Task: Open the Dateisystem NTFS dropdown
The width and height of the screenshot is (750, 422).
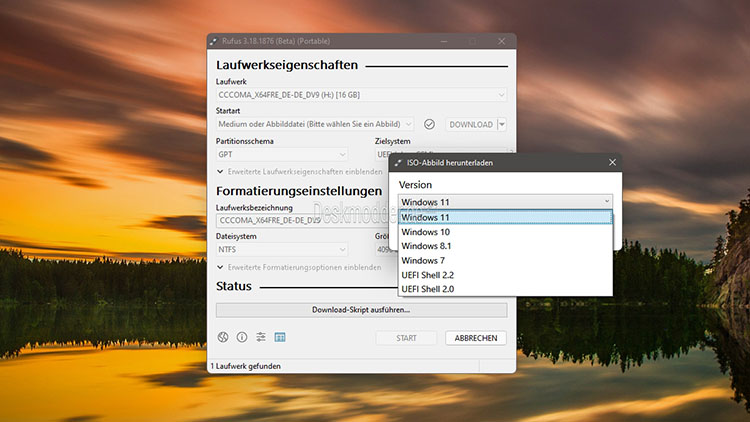Action: click(282, 250)
